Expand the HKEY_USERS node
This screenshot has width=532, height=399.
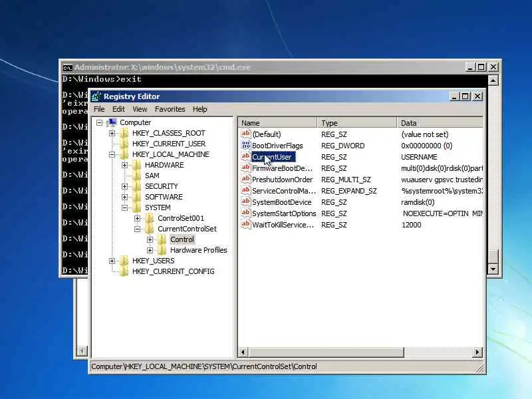click(x=112, y=261)
